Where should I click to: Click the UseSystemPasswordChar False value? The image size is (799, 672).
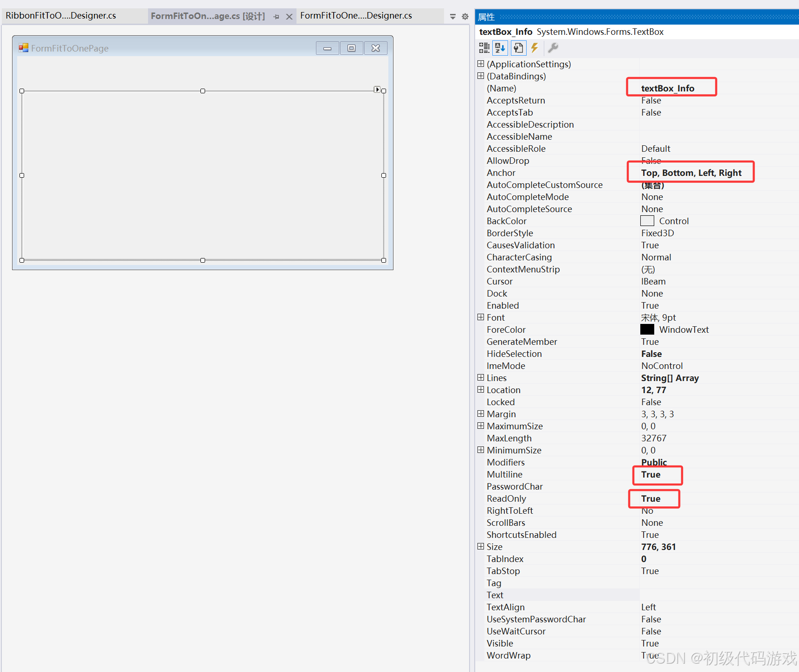click(651, 619)
